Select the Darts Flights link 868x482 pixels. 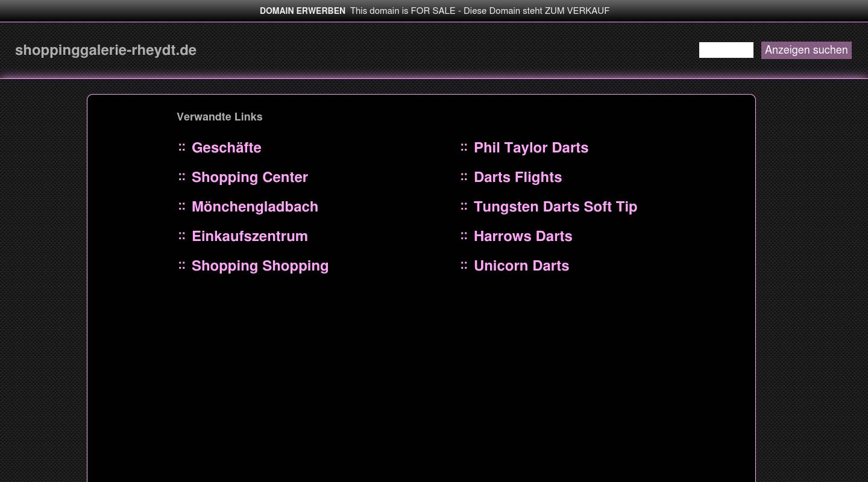tap(518, 177)
